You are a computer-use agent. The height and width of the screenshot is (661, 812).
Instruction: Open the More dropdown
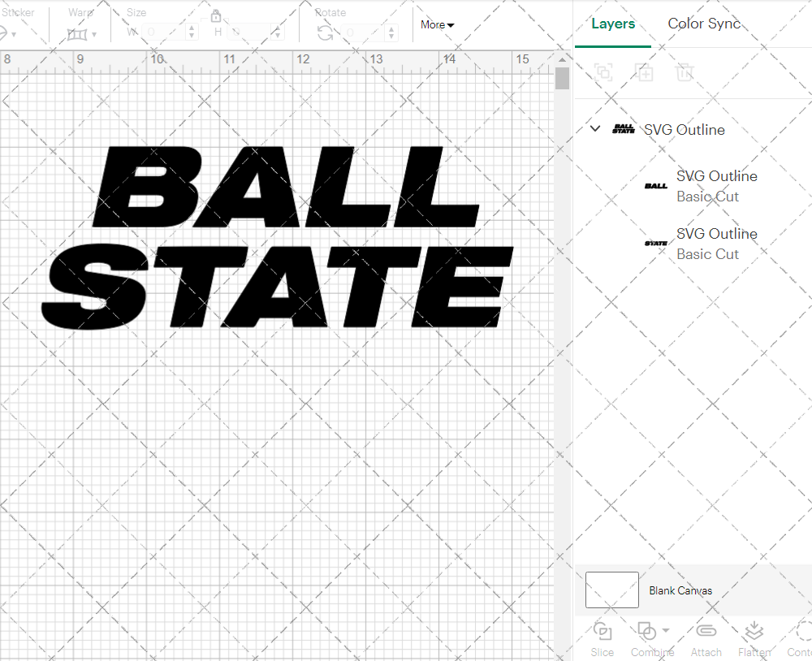point(436,25)
